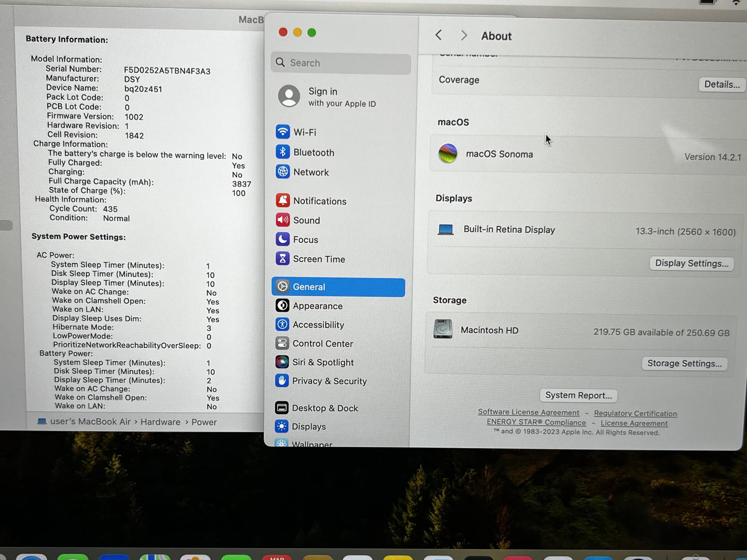Select Hardware in the System Report path bar
Screen dimensions: 747x560
pos(160,422)
